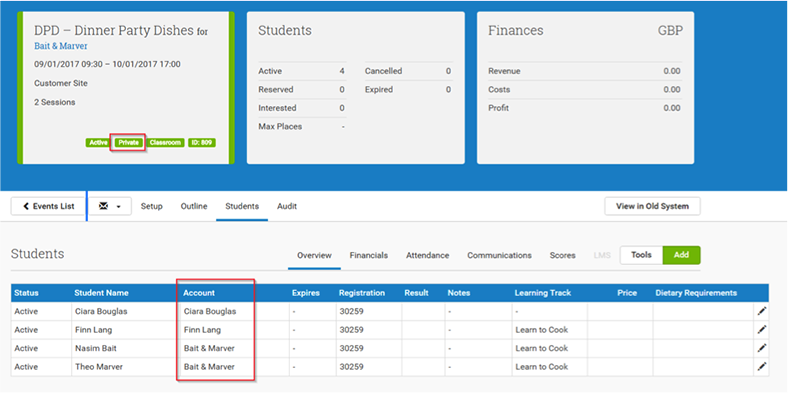Sort by the Result column header

(x=416, y=292)
